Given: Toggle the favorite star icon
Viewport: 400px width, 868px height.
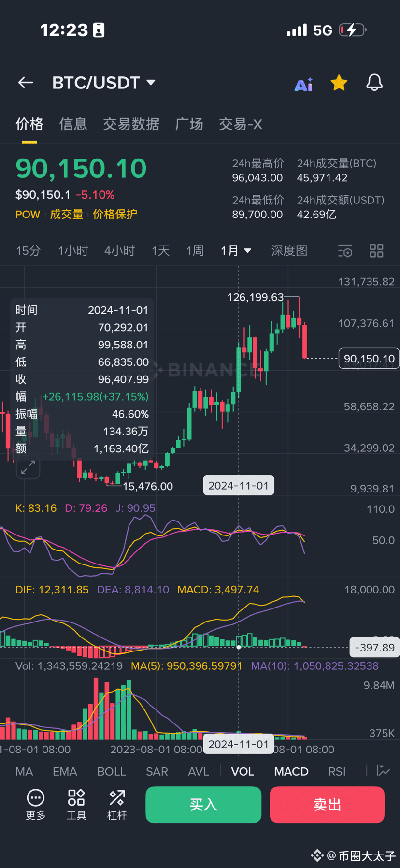Looking at the screenshot, I should click(x=339, y=83).
